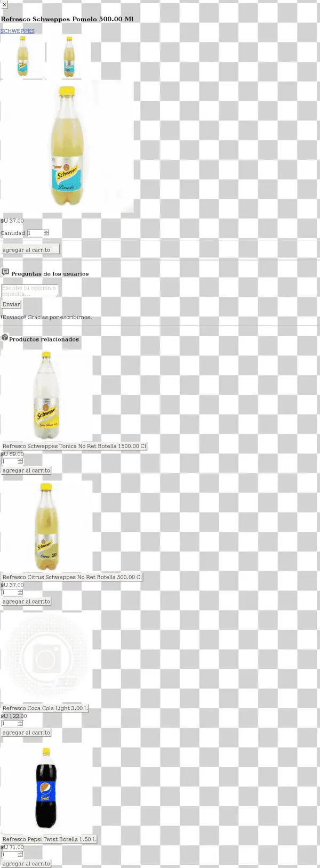Viewport: 320px width, 868px height.
Task: Click the large Schweppes Pomelo product image
Action: tap(67, 146)
